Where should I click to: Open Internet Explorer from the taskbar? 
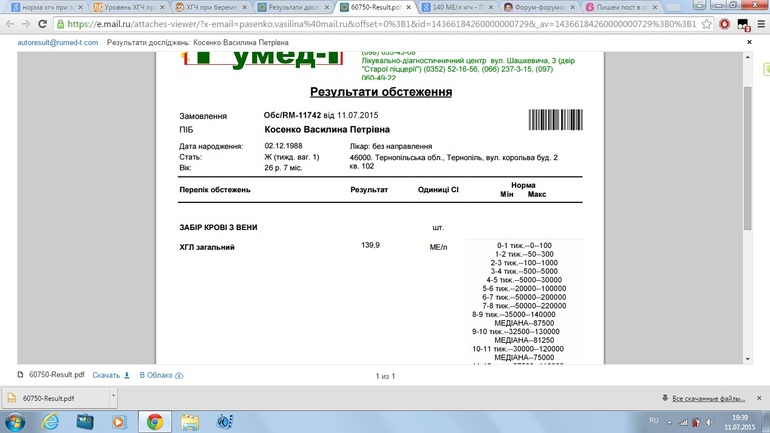click(50, 422)
